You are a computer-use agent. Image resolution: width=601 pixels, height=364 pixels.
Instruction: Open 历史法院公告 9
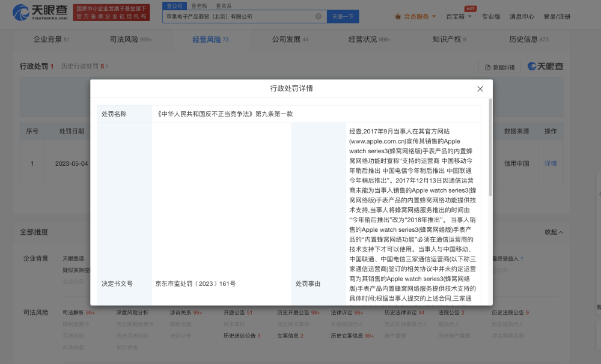(x=510, y=313)
